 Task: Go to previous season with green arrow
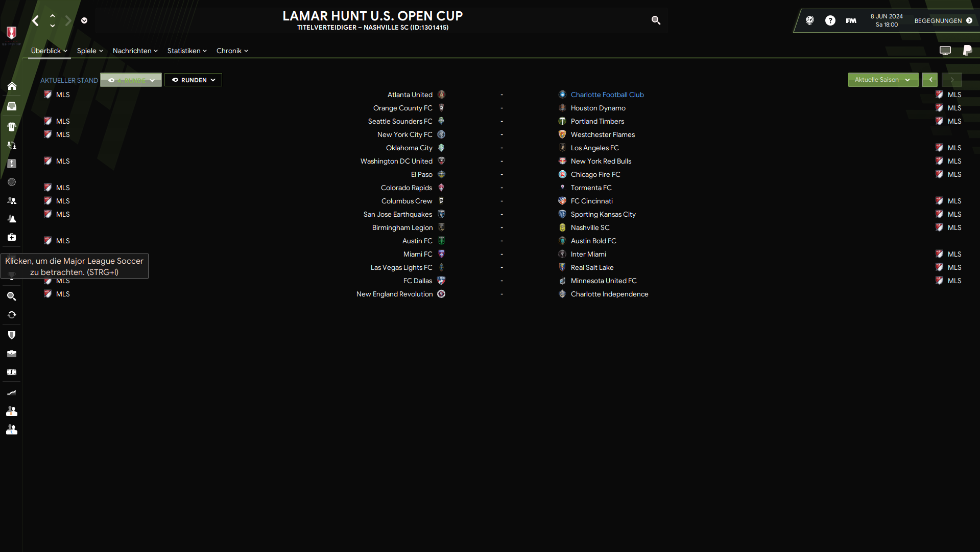coord(930,80)
